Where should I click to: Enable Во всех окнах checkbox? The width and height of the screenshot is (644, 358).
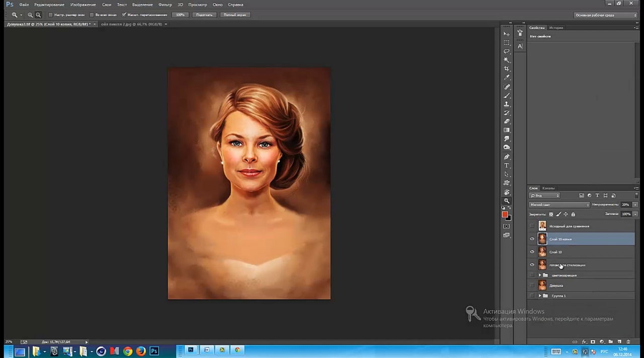[91, 15]
